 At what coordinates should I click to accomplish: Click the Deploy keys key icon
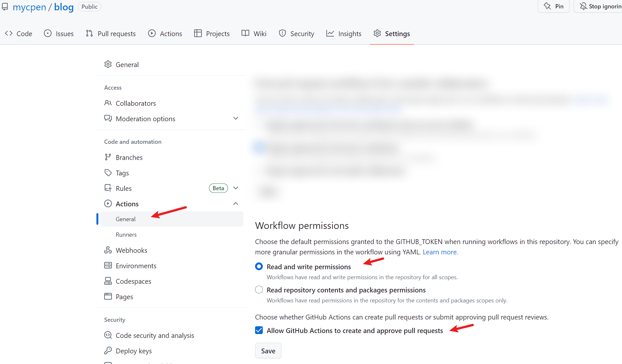(x=108, y=350)
